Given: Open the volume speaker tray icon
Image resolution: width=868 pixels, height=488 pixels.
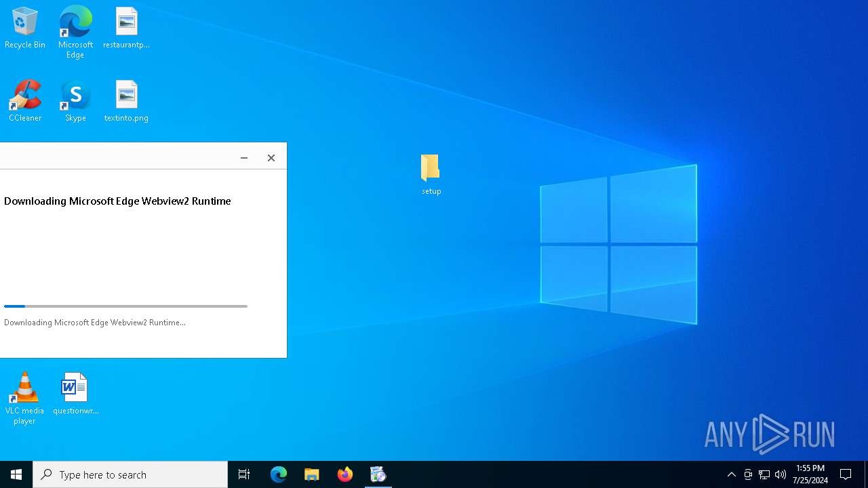Looking at the screenshot, I should [x=781, y=474].
